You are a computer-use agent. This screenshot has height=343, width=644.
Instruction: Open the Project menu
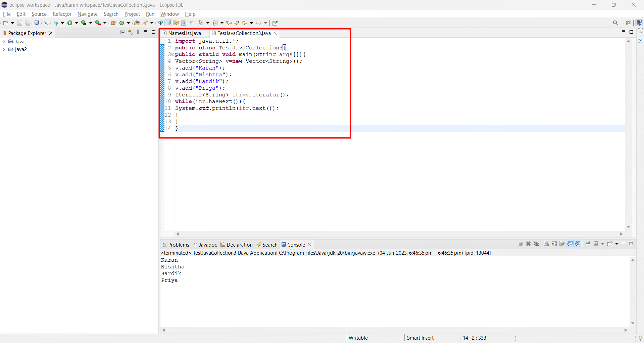coord(132,14)
